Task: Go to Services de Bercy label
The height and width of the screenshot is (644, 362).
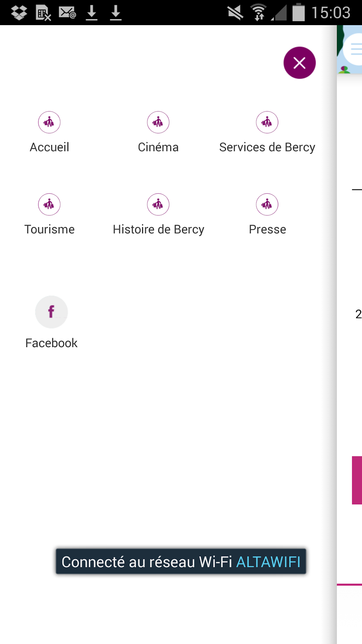Action: [x=267, y=147]
